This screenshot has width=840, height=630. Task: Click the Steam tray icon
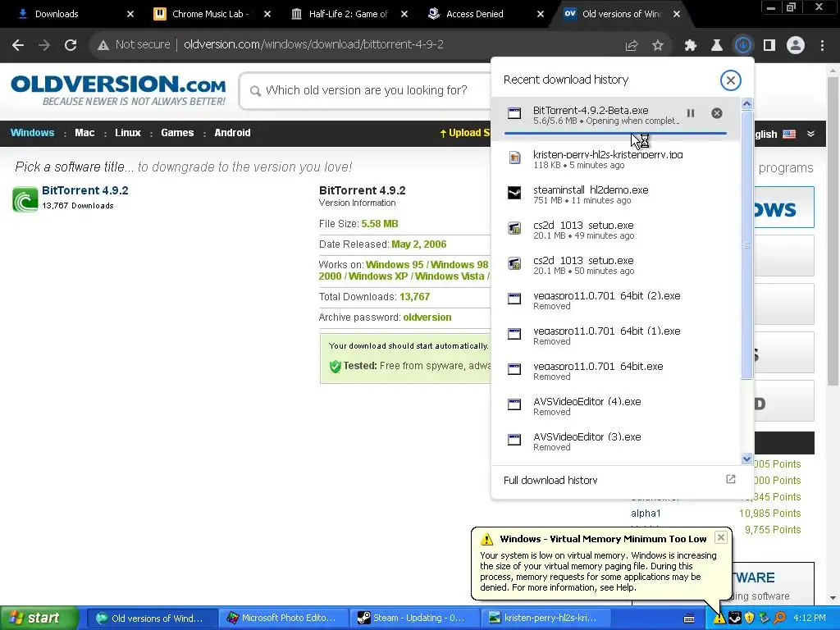734,619
